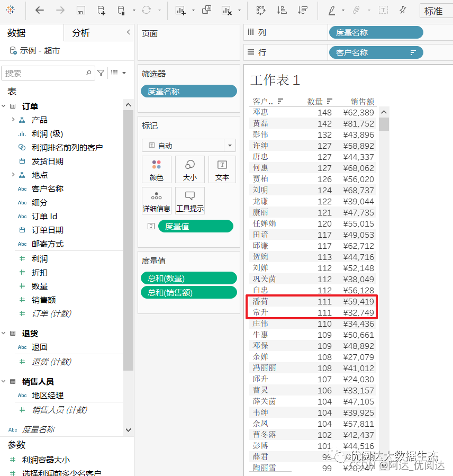453x476 pixels.
Task: Click customer name 邓惠 in table
Action: (260, 112)
